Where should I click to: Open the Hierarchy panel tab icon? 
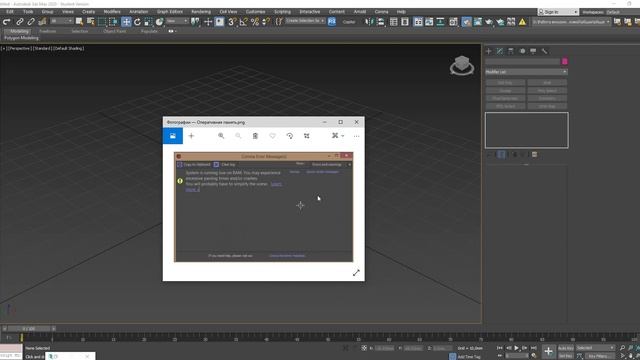pos(511,51)
